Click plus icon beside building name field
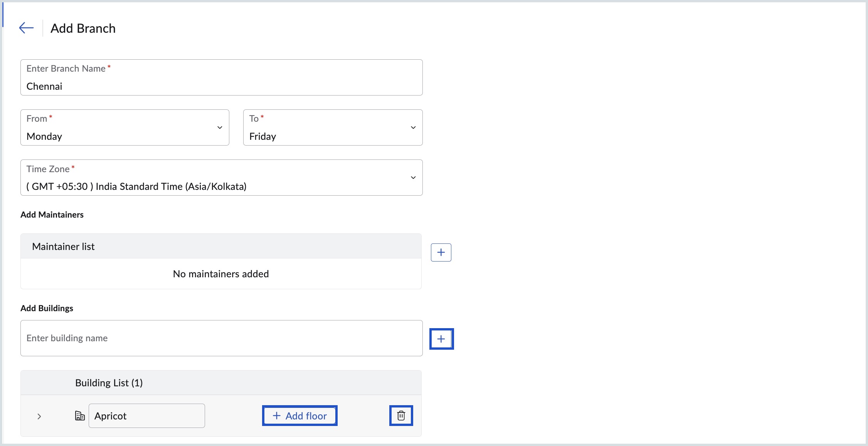Image resolution: width=868 pixels, height=446 pixels. click(x=441, y=339)
